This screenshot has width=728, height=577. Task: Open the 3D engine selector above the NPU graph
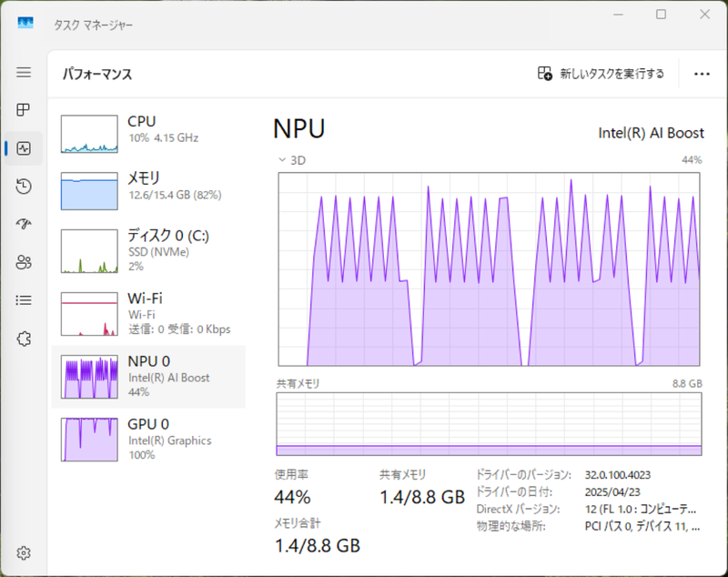(x=291, y=160)
